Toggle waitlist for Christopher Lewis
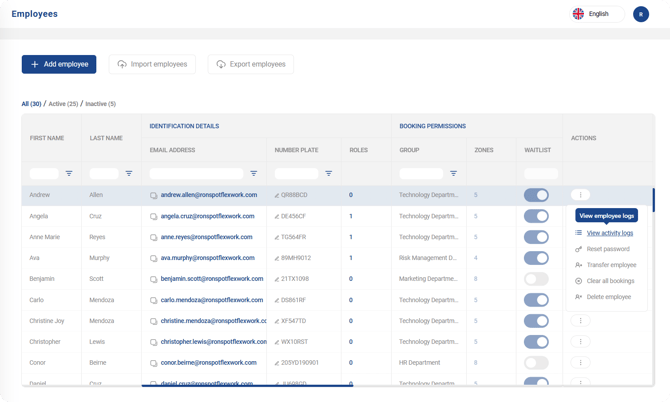The width and height of the screenshot is (670, 402). 536,342
